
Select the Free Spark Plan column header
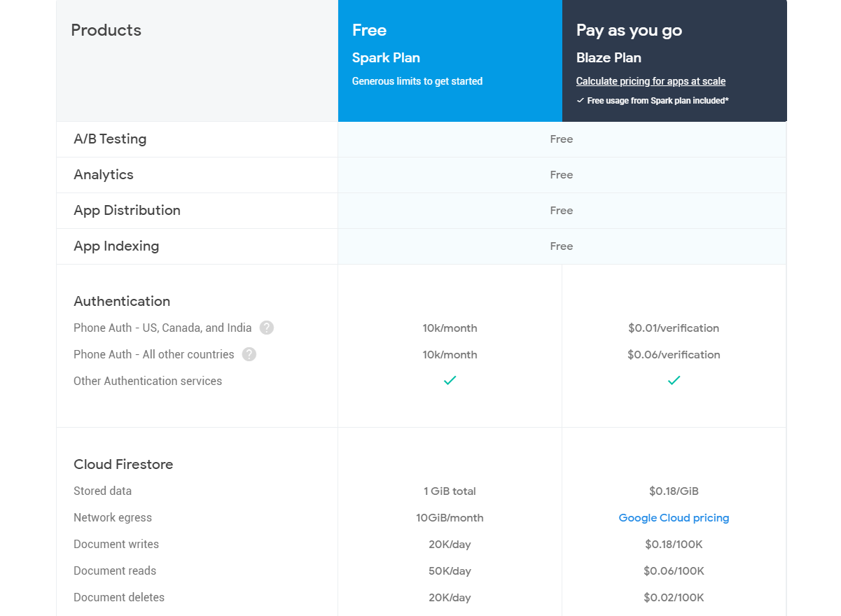pos(450,60)
